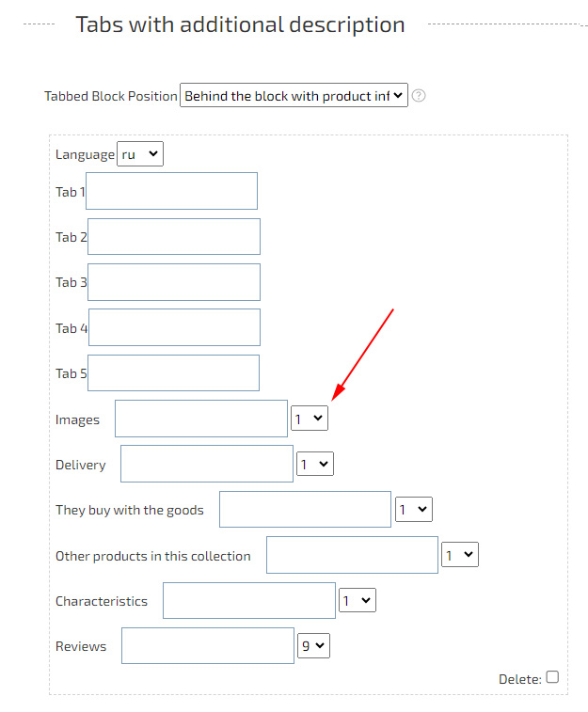
Task: Select the Characteristics text input
Action: point(249,601)
